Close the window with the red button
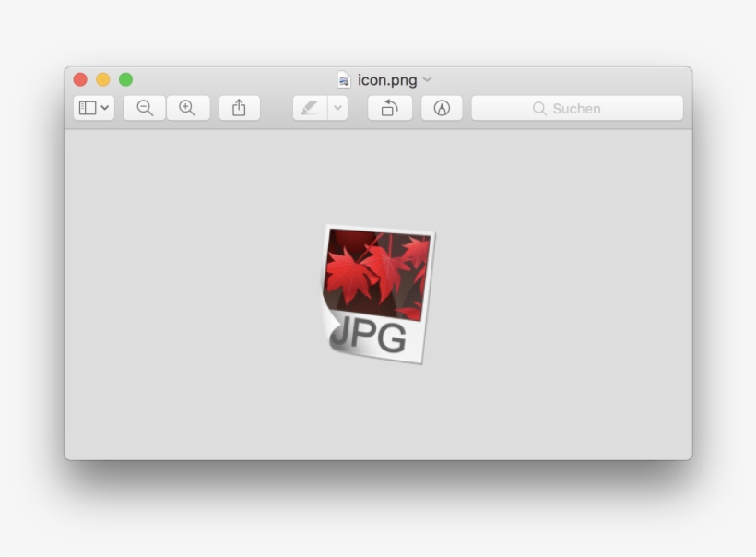 pyautogui.click(x=80, y=80)
